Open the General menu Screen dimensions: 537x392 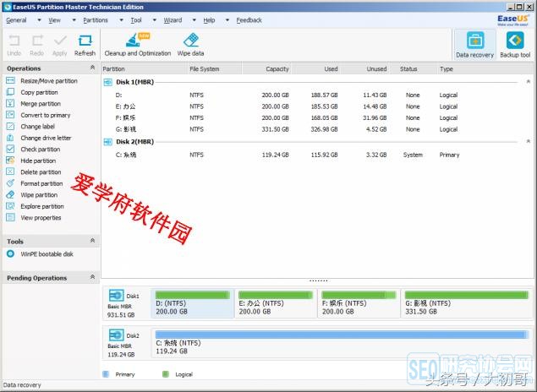[x=16, y=20]
